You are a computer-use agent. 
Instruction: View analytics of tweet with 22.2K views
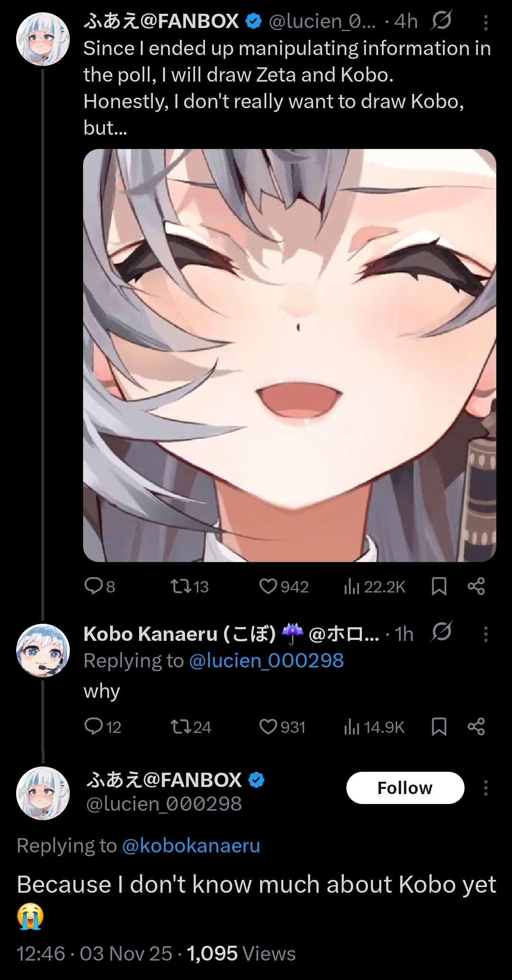[374, 587]
